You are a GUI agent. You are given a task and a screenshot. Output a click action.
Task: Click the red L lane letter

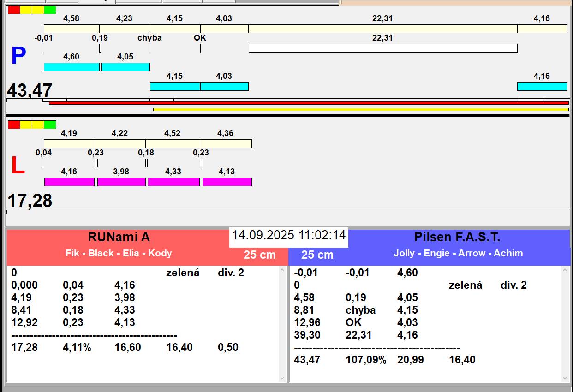coord(18,166)
